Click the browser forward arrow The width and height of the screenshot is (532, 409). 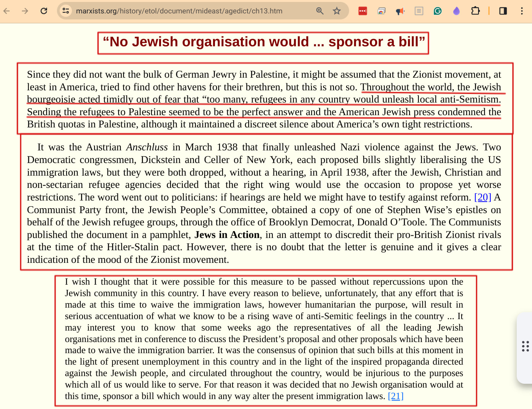pos(25,11)
